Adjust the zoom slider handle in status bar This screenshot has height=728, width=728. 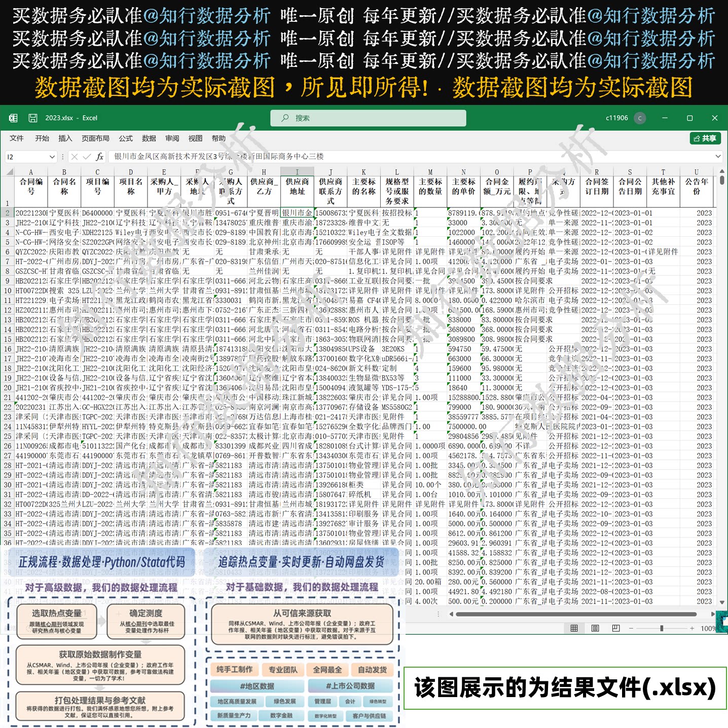[x=662, y=628]
